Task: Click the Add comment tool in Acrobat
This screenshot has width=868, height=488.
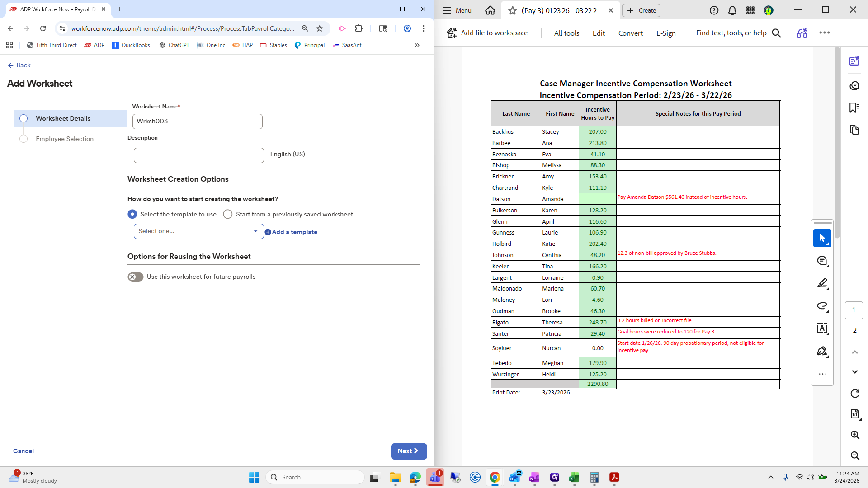Action: (822, 261)
